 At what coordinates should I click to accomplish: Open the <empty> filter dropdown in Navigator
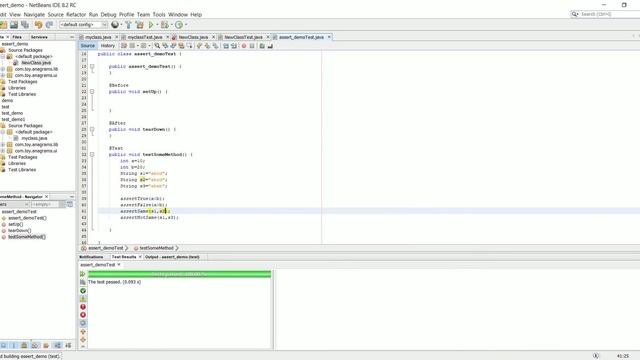point(48,204)
